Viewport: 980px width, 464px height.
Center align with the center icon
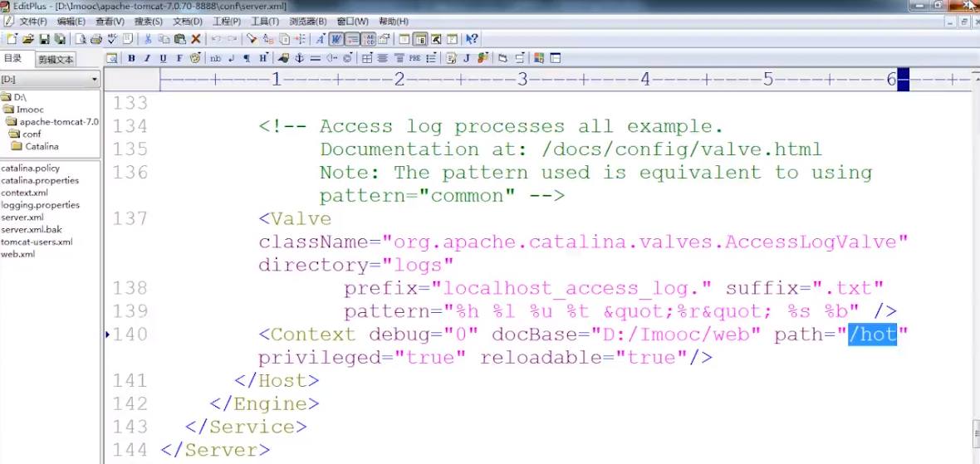pos(382,58)
